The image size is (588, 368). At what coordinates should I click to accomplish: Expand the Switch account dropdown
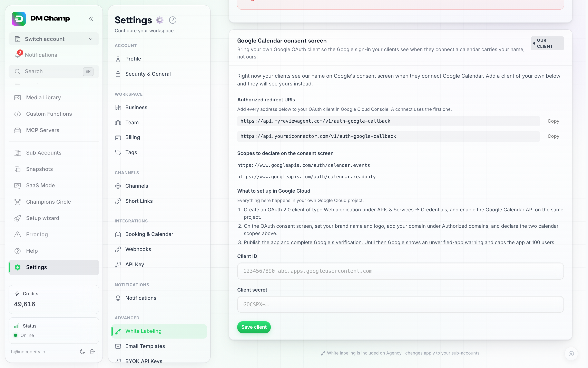[x=54, y=39]
